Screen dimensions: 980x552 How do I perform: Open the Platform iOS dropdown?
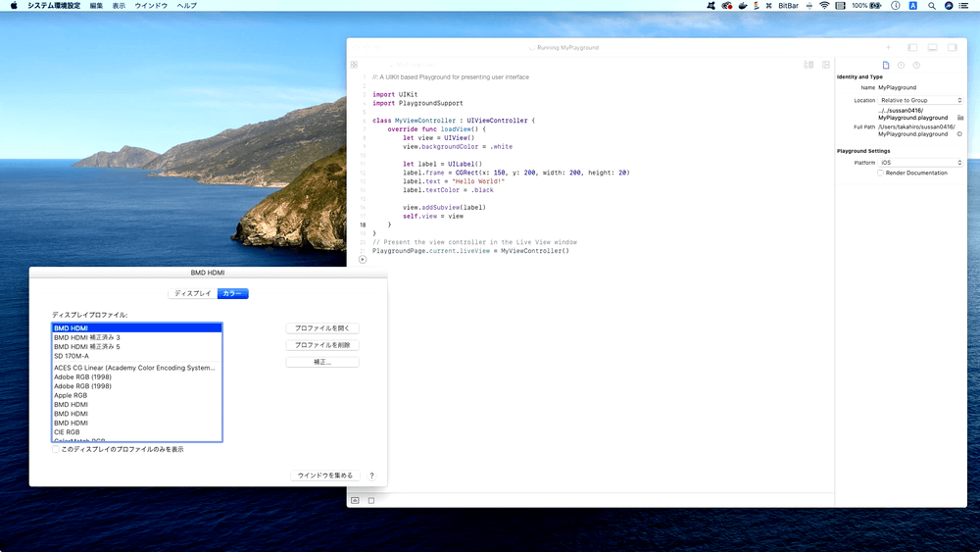920,163
